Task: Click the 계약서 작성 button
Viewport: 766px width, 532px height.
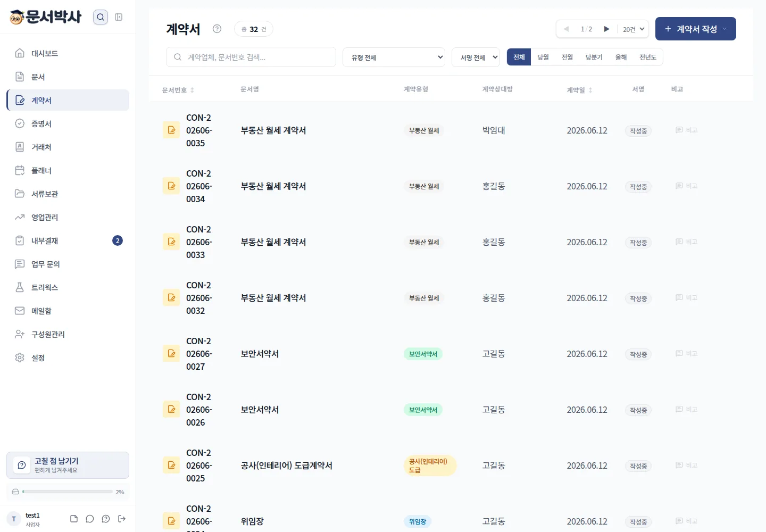Action: coord(696,29)
